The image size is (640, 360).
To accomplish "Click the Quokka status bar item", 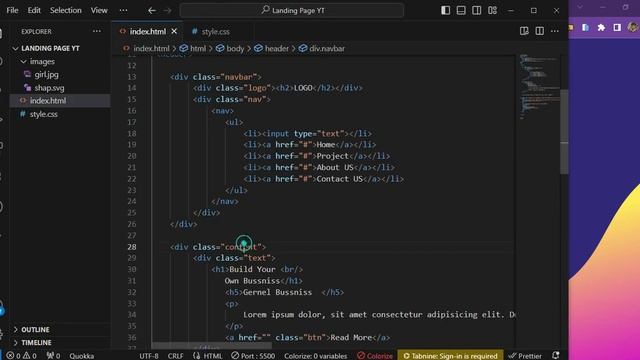I will click(82, 356).
